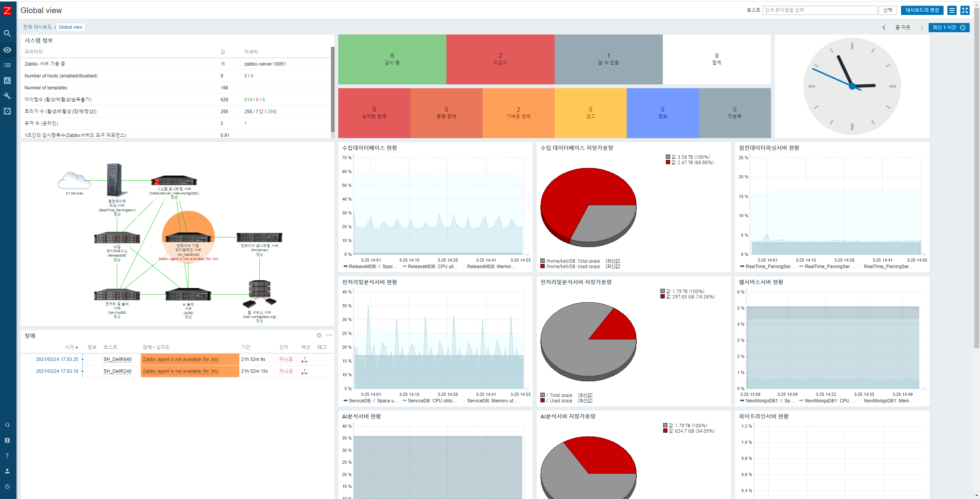This screenshot has height=499, width=980.
Task: Open the Configuration wrench menu
Action: coord(7,96)
